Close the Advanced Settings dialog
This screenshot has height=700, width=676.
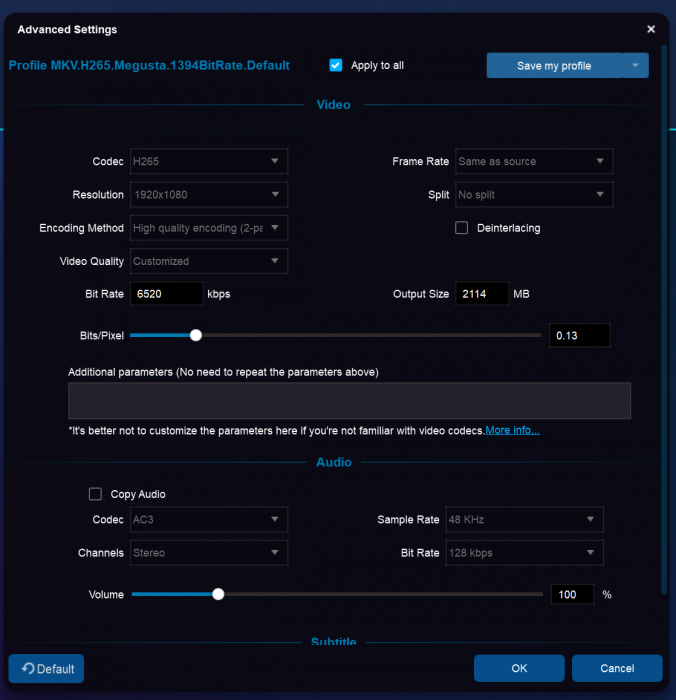(651, 29)
